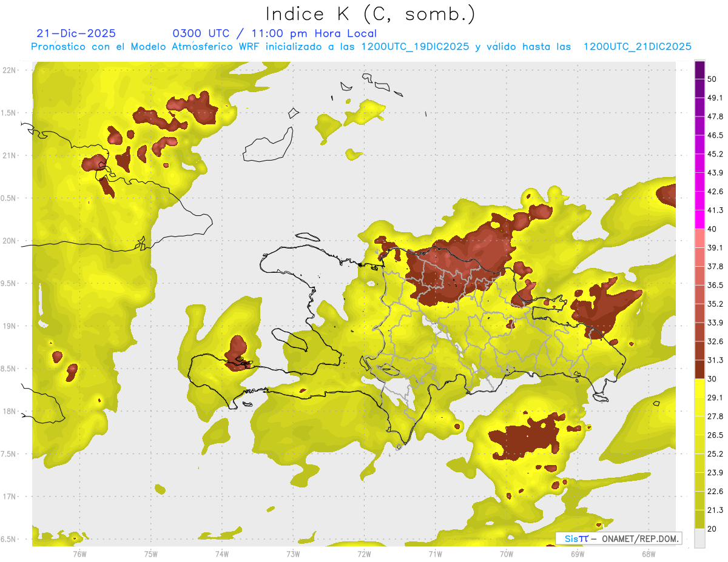Click the colorbar segment between 39.1 and 40
This screenshot has width=728, height=562.
pyautogui.click(x=699, y=239)
